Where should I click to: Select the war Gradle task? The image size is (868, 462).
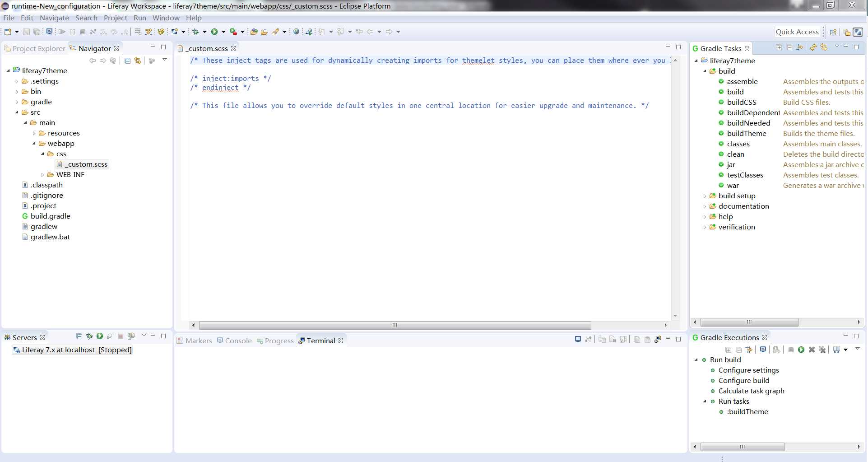(x=733, y=186)
